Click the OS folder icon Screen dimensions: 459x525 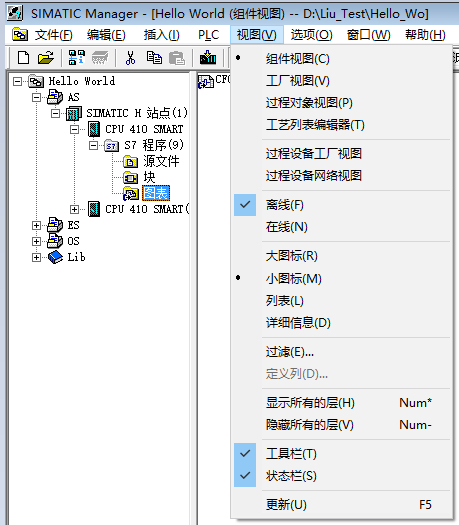[x=55, y=241]
